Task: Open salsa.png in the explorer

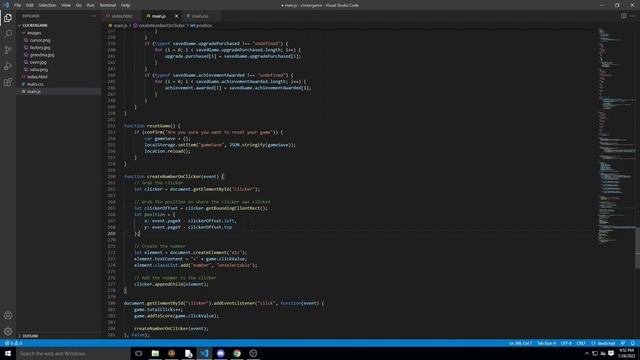Action: 38,69
